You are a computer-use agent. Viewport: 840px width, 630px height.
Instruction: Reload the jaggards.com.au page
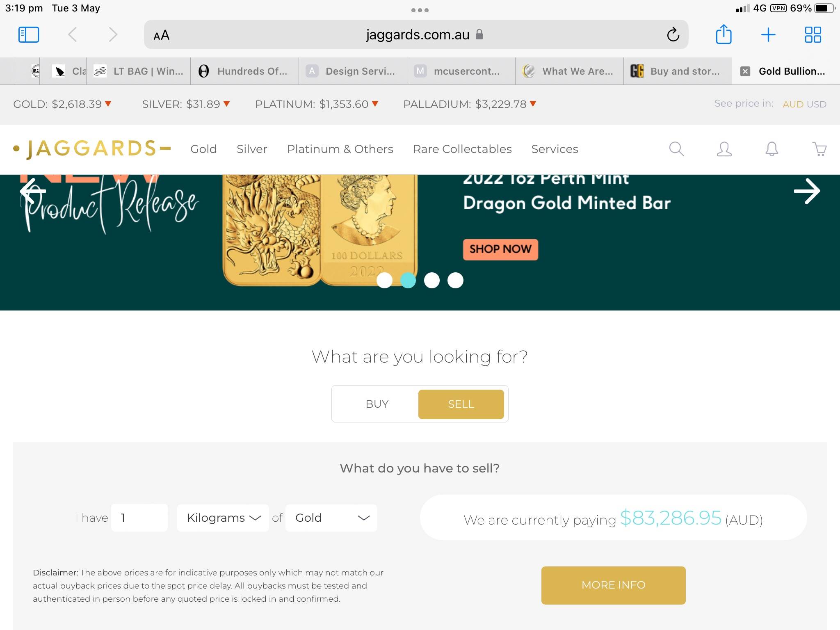[x=673, y=35]
